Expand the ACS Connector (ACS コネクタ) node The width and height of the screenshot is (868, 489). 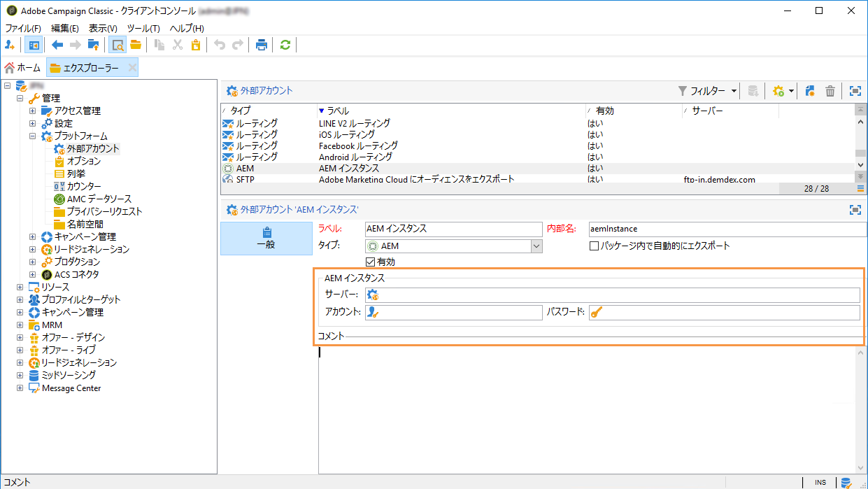[33, 274]
